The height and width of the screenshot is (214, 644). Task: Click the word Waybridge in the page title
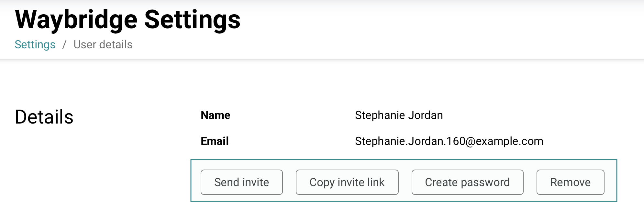76,20
